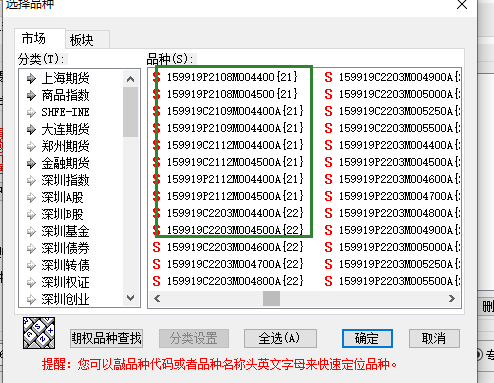Select category 深圳A股
The width and height of the screenshot is (494, 383).
coord(62,198)
